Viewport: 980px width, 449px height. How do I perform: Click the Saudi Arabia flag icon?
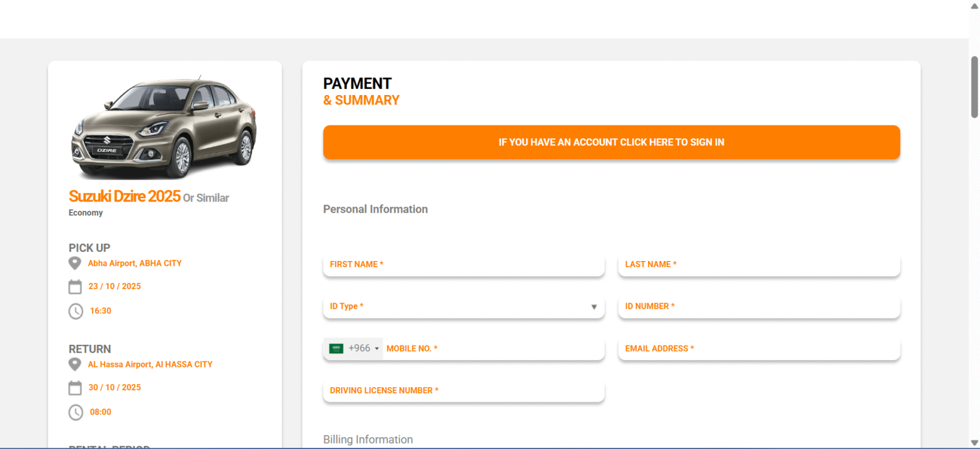pos(336,349)
